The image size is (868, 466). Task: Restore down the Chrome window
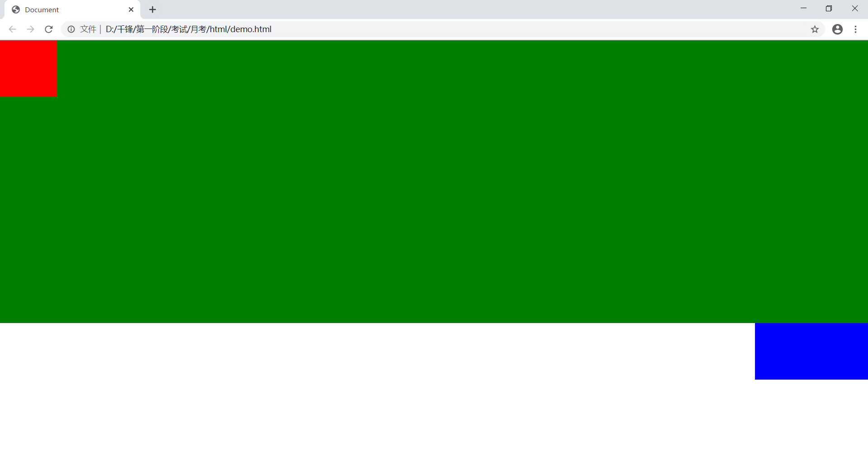point(829,9)
